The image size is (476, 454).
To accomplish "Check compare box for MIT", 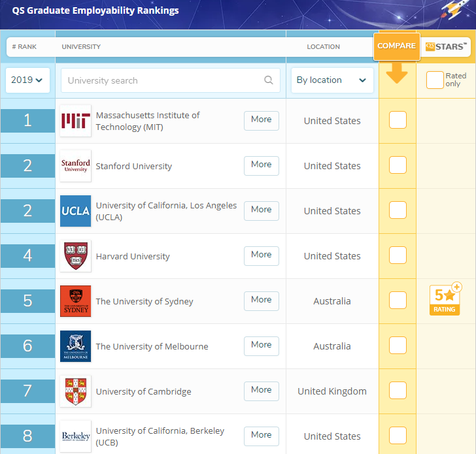I will click(x=398, y=120).
